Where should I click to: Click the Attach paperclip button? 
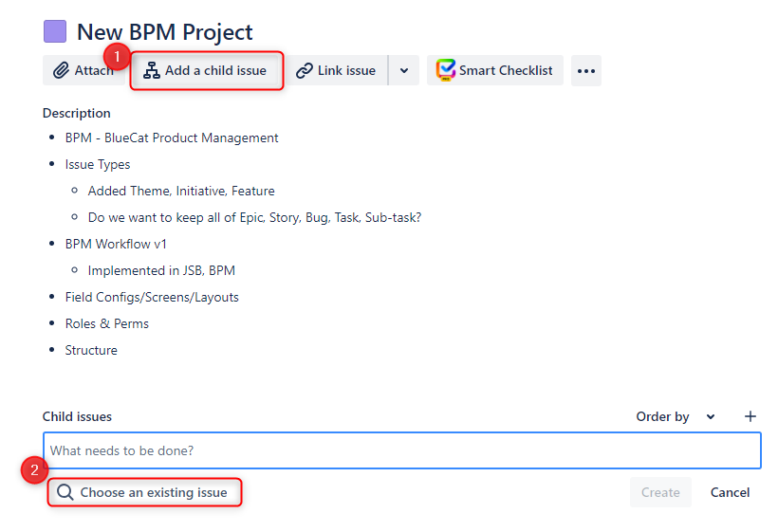pos(83,70)
